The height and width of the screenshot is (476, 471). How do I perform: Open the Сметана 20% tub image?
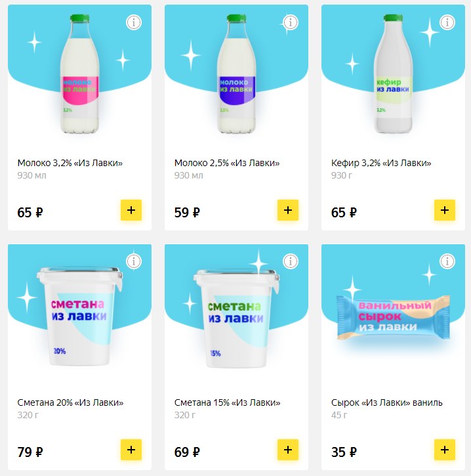[79, 316]
